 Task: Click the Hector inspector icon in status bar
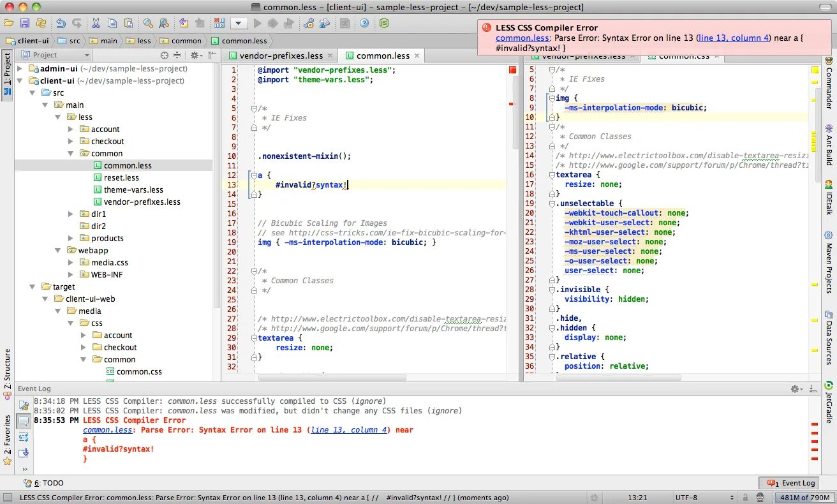click(760, 498)
